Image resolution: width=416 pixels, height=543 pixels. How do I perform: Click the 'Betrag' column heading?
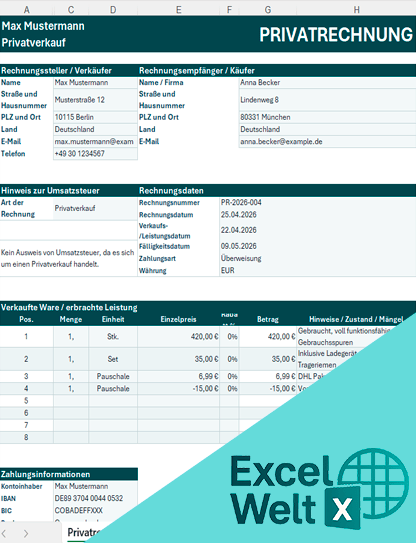[x=267, y=319]
